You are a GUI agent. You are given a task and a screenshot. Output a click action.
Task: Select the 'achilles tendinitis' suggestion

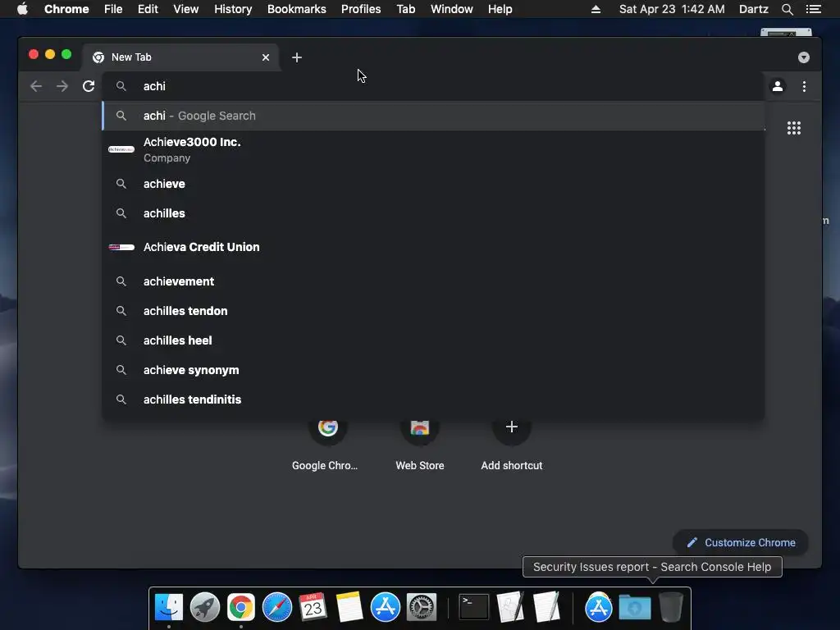[x=433, y=399]
